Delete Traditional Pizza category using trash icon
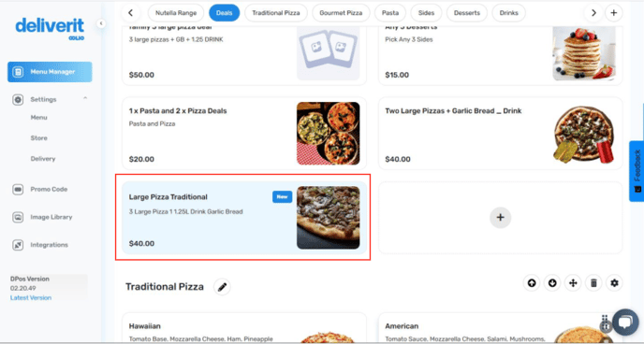Screen dimensions: 644x344 [x=593, y=283]
